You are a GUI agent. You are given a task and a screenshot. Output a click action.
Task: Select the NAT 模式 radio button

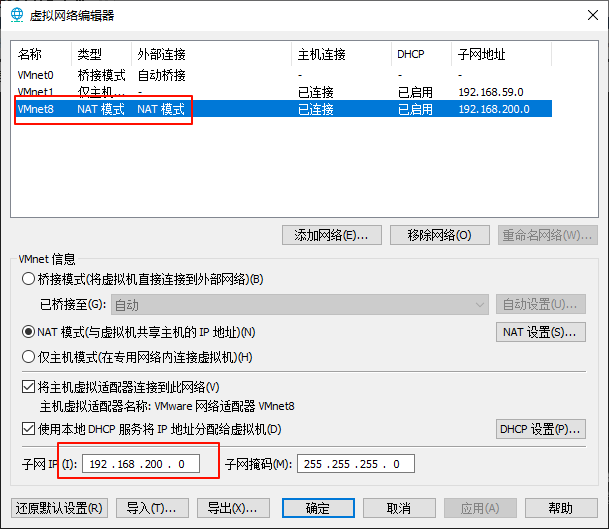(x=28, y=332)
